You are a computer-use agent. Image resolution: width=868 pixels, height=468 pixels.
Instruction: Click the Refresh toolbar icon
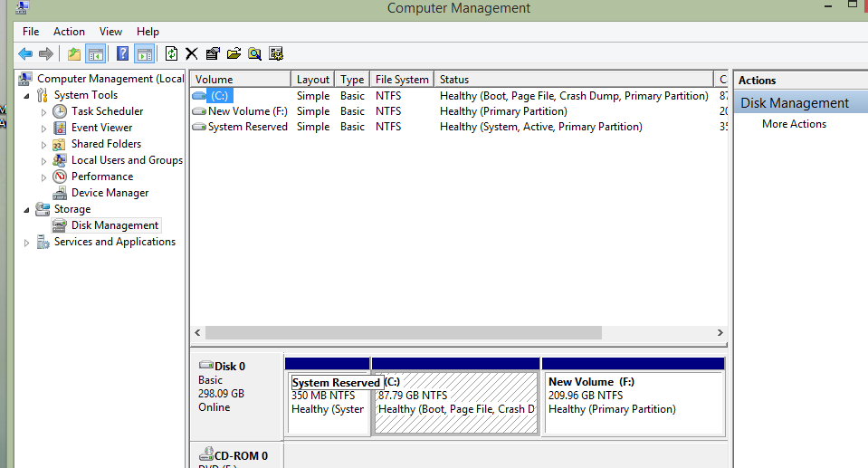click(x=172, y=53)
